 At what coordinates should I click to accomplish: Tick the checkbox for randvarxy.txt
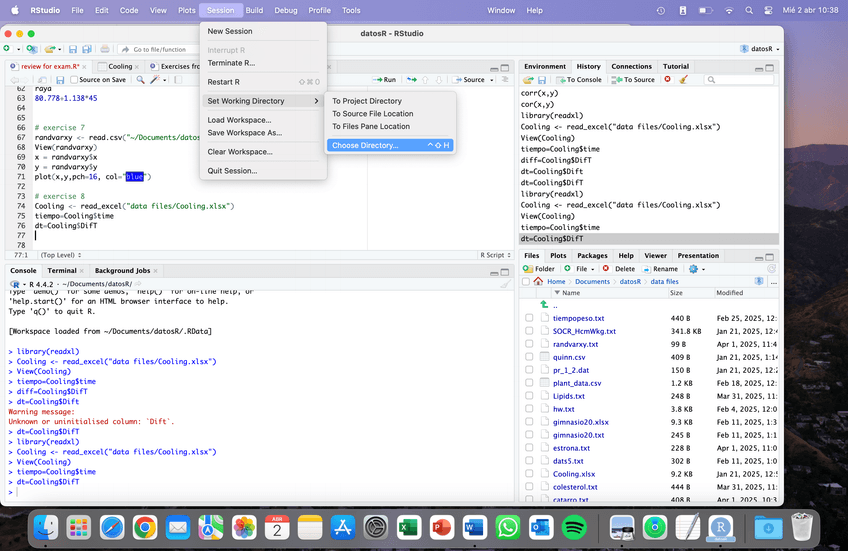529,344
